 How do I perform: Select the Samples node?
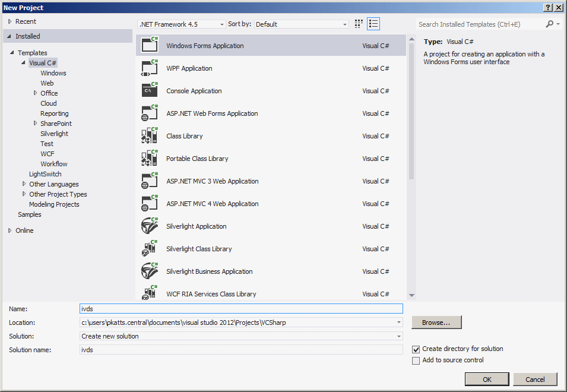(29, 214)
